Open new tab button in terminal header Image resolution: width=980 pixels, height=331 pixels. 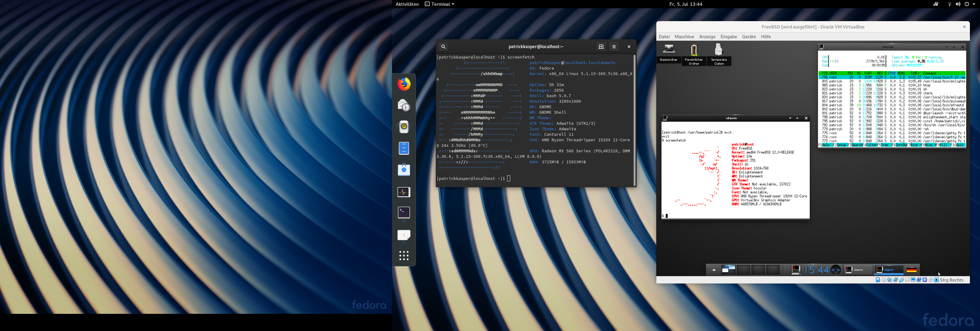(x=601, y=47)
